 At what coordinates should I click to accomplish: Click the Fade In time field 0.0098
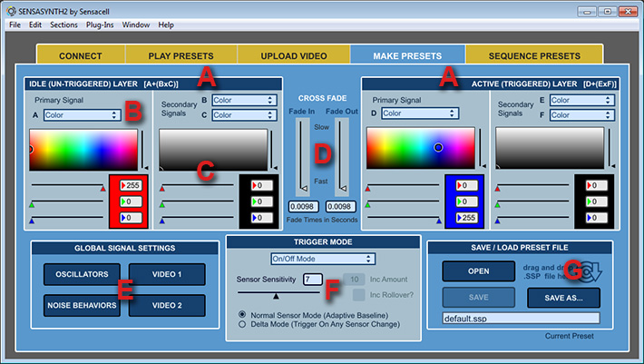(304, 206)
